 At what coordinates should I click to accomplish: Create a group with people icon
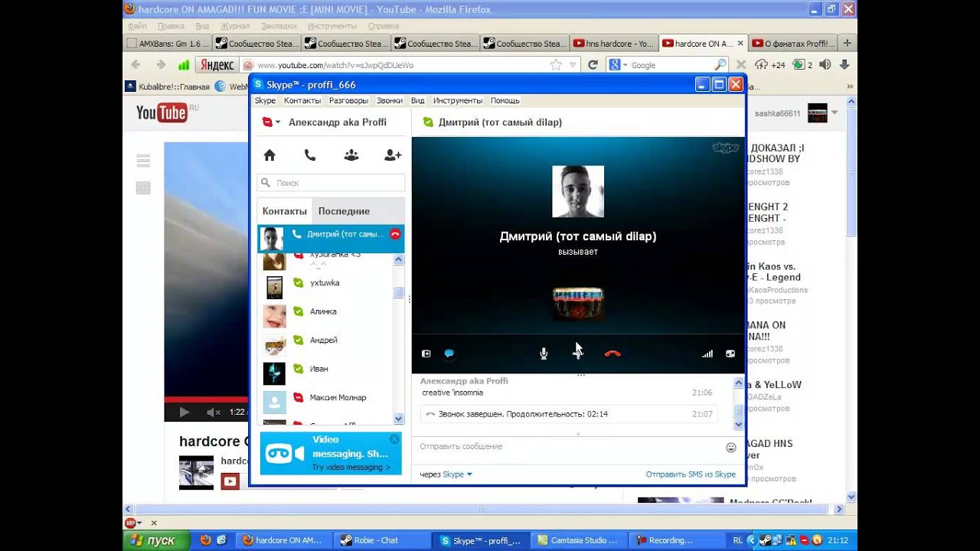pyautogui.click(x=351, y=155)
